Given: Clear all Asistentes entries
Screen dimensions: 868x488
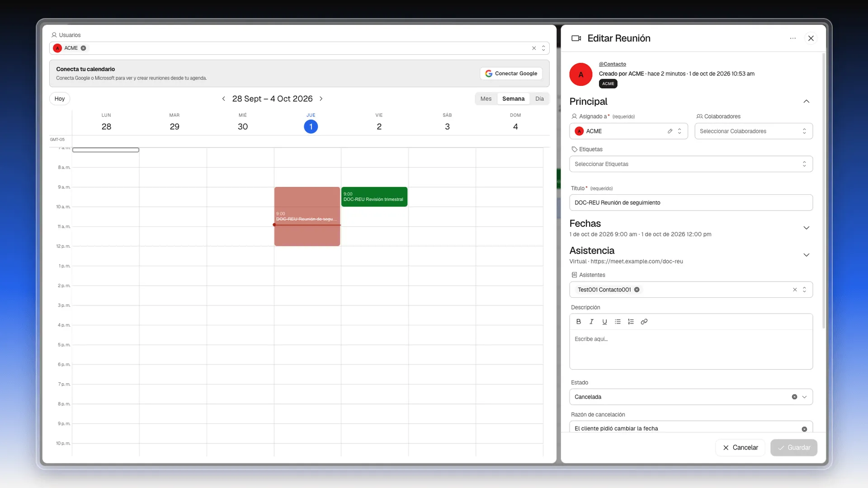Looking at the screenshot, I should coord(795,290).
